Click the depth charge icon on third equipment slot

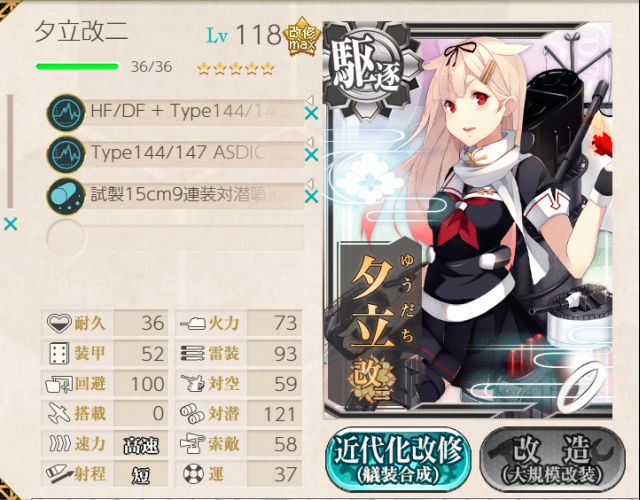(x=66, y=196)
